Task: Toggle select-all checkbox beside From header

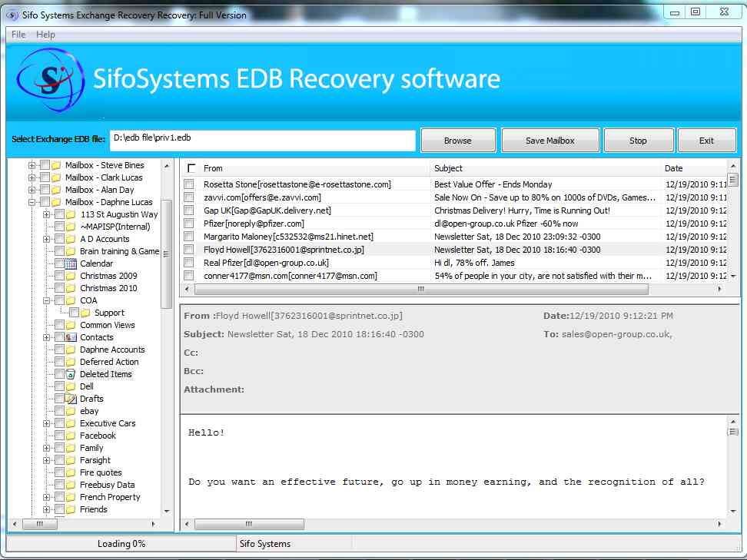Action: click(191, 168)
